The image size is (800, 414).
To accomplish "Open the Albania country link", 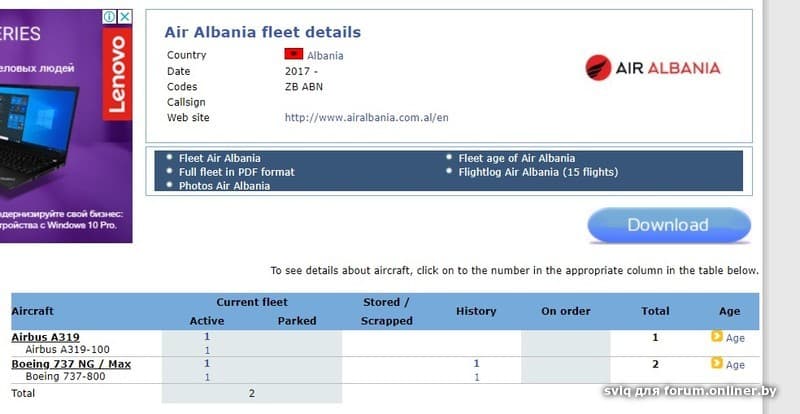I will [324, 56].
